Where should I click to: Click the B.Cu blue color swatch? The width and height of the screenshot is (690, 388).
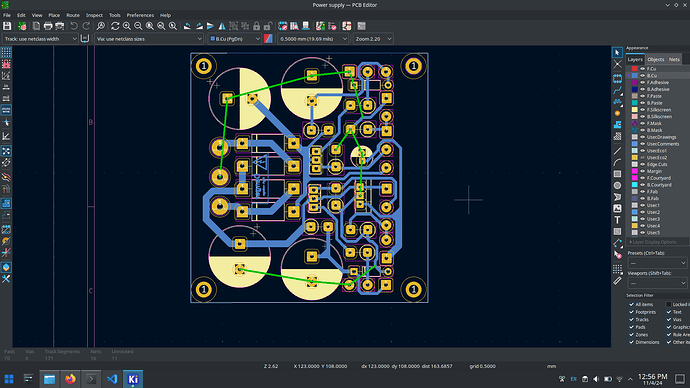(x=635, y=76)
